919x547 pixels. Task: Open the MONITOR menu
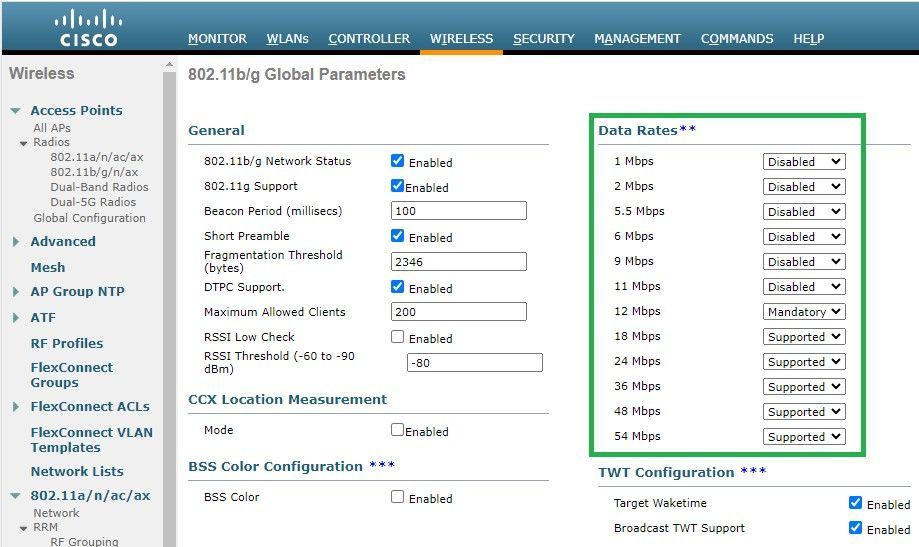[217, 39]
